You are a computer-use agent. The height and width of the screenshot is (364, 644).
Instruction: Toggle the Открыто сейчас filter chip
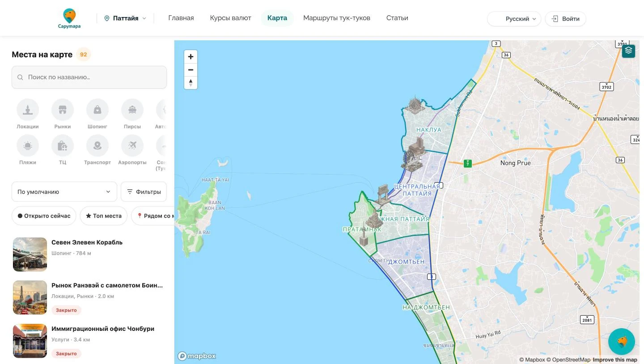click(44, 216)
